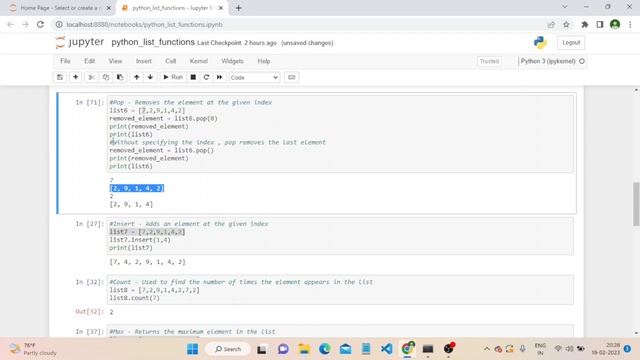
Task: Restart the kernel icon
Action: [x=206, y=77]
